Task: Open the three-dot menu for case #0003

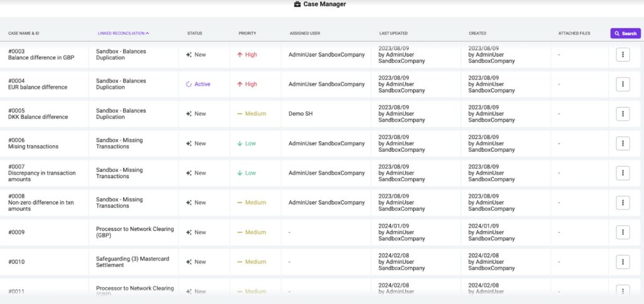Action: coord(623,55)
